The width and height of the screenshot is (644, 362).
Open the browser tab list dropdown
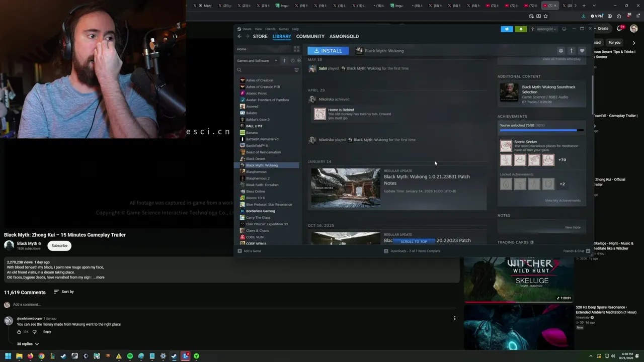[x=594, y=6]
